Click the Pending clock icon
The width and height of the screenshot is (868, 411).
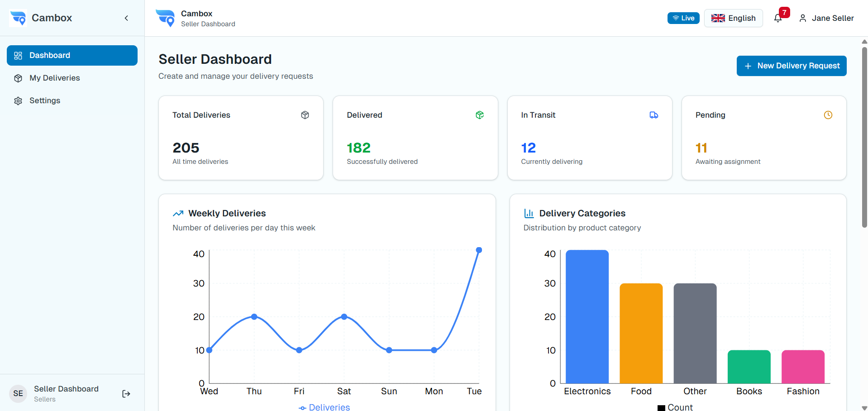(828, 115)
